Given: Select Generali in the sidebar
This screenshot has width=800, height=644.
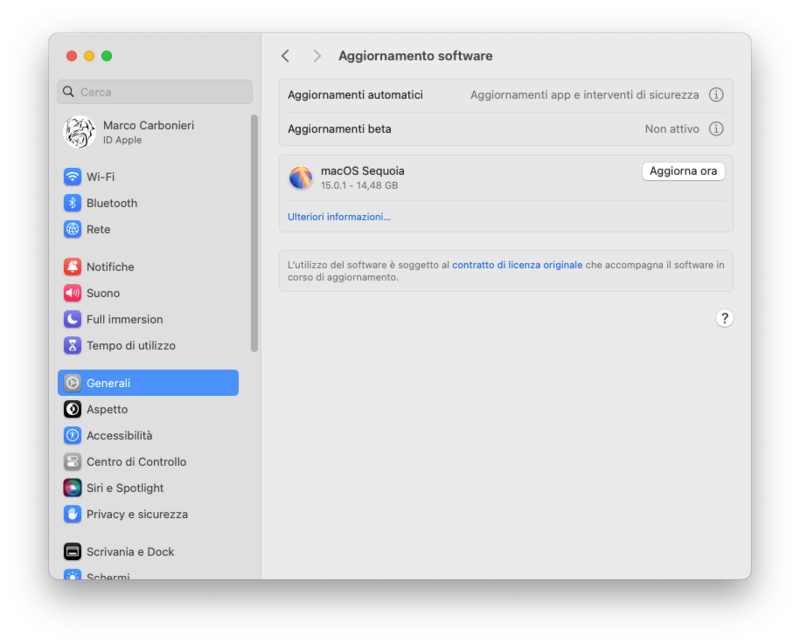Looking at the screenshot, I should click(148, 383).
